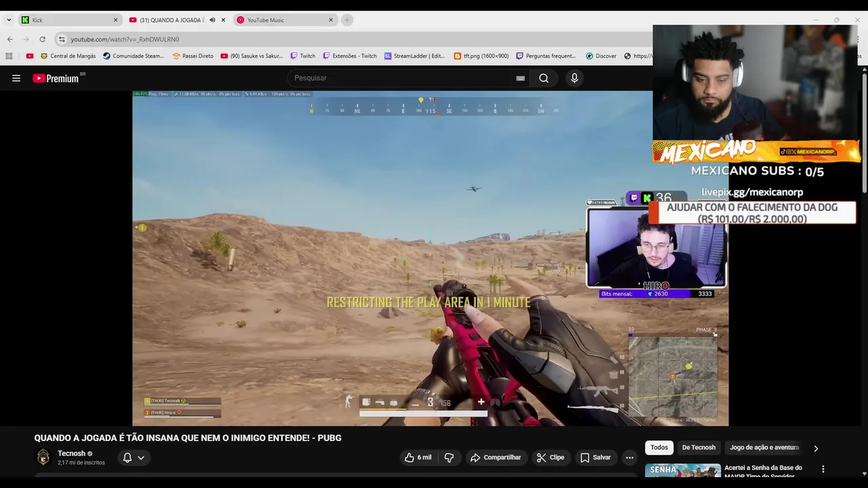Image resolution: width=868 pixels, height=488 pixels.
Task: Close the YouTube Music tab
Action: coord(331,20)
